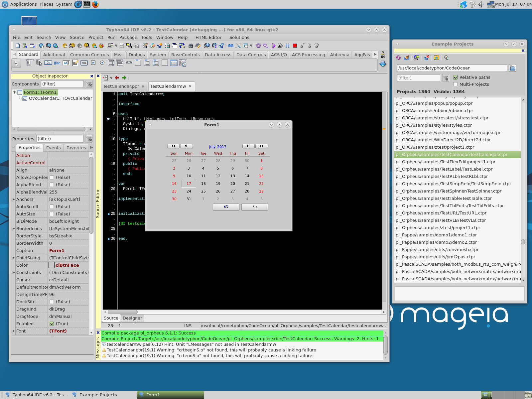
Task: Toggle the AlphaBlend property checkbox
Action: (52, 185)
